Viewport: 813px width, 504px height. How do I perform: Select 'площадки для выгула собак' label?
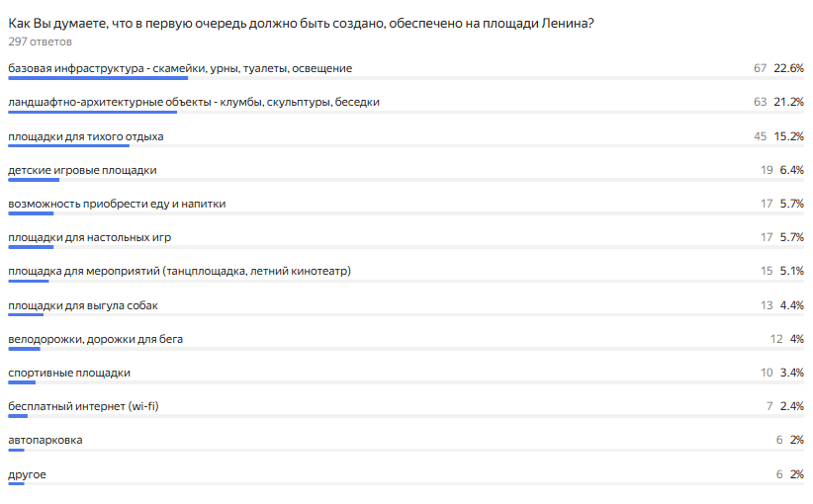[83, 305]
